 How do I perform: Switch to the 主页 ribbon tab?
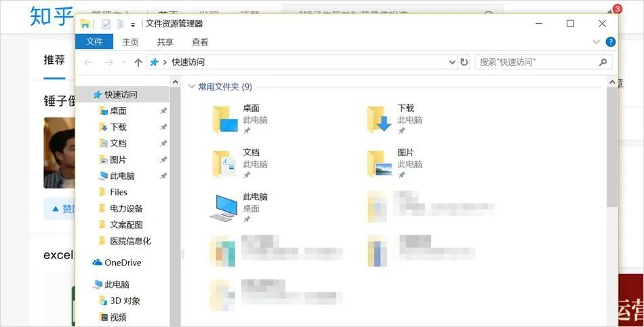pos(131,42)
